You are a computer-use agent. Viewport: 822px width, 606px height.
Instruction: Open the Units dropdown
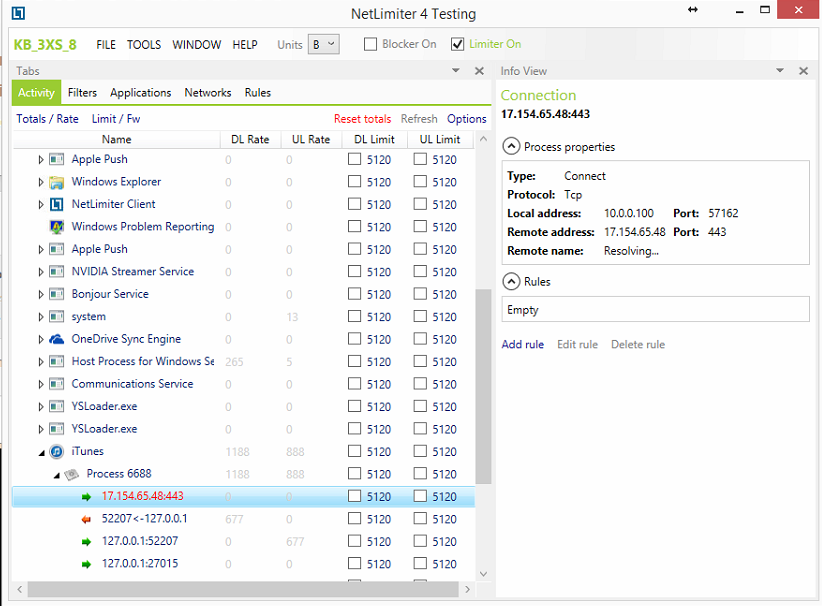tap(323, 45)
